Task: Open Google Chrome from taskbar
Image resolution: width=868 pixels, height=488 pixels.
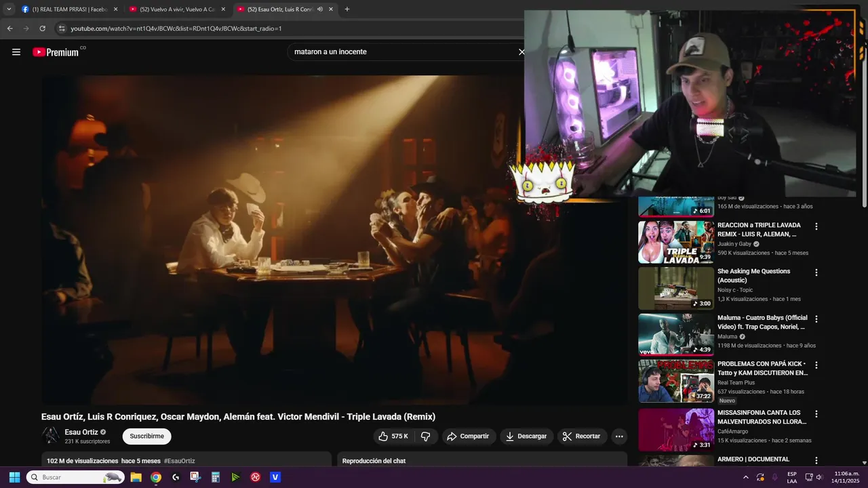Action: point(156,477)
